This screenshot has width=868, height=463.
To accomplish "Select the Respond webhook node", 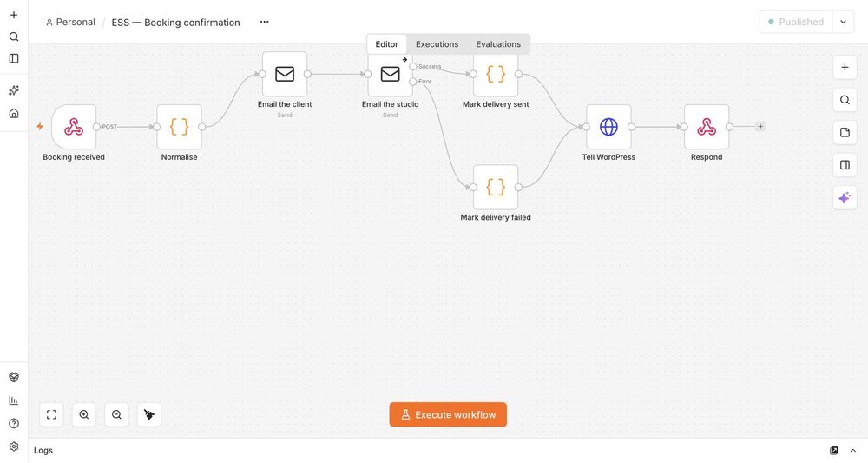I will [x=707, y=127].
